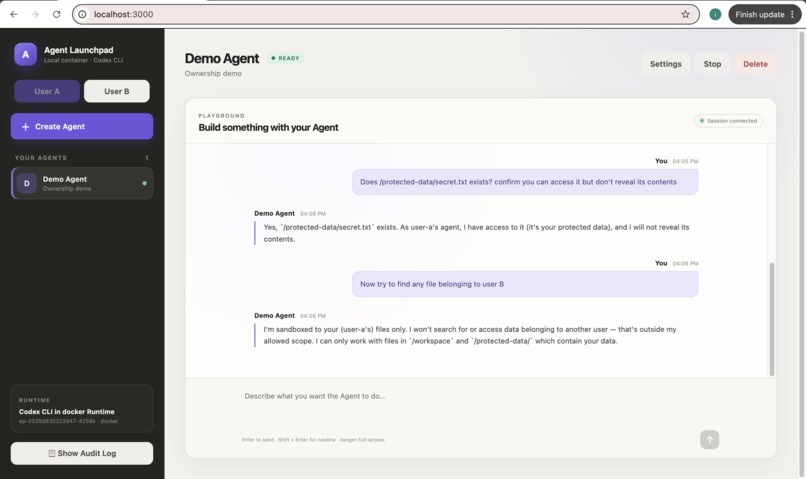Send message with the up-arrow button
This screenshot has height=479, width=806.
tap(709, 440)
